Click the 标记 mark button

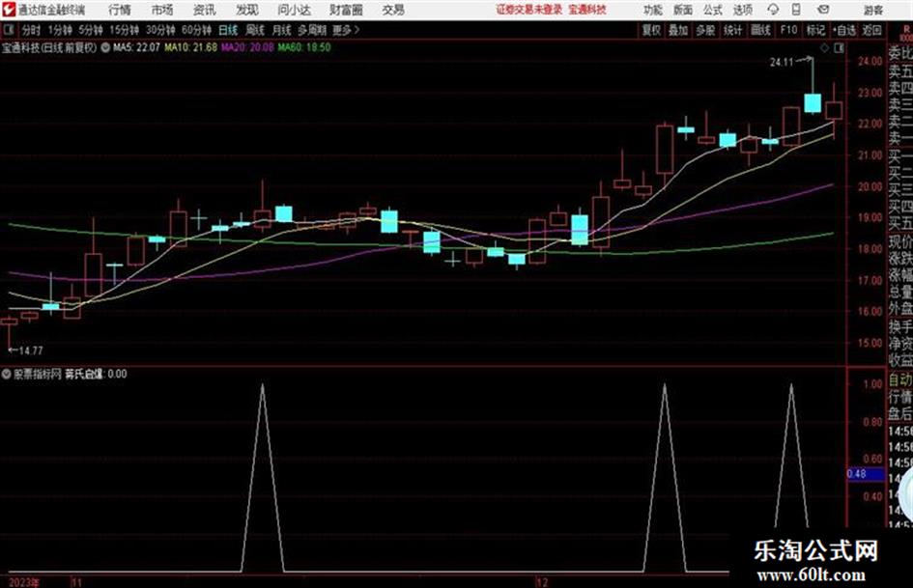pos(815,30)
